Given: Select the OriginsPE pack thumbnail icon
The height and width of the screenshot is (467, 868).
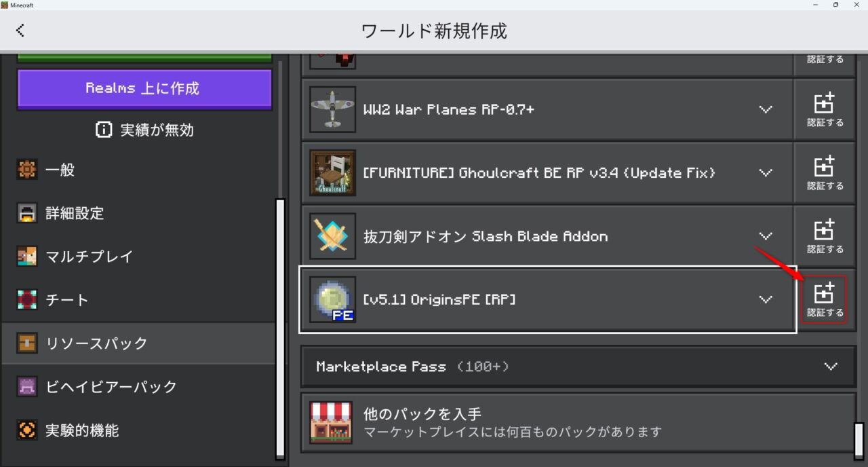Looking at the screenshot, I should [x=332, y=299].
